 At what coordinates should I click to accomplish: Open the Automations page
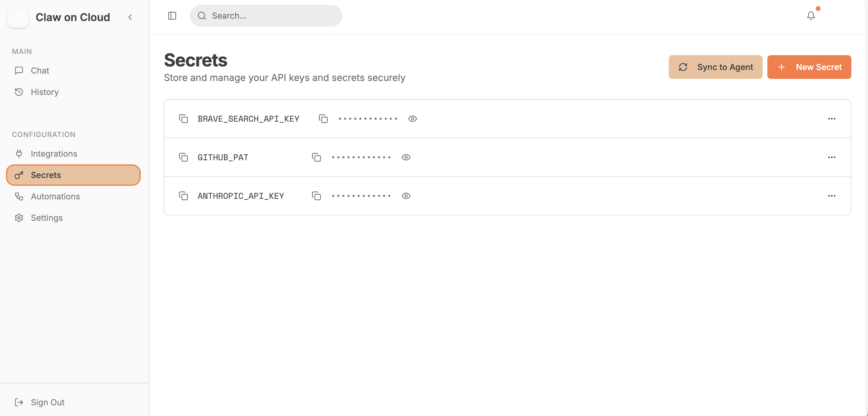55,196
